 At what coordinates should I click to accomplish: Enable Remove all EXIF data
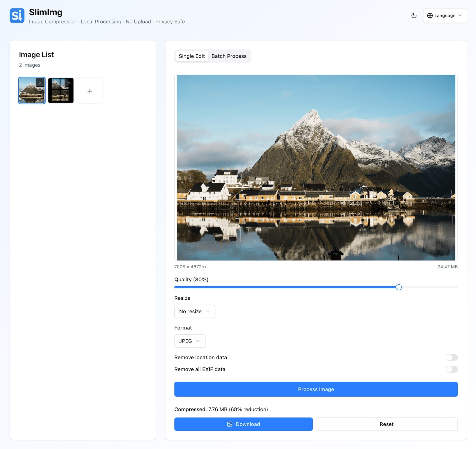tap(452, 369)
